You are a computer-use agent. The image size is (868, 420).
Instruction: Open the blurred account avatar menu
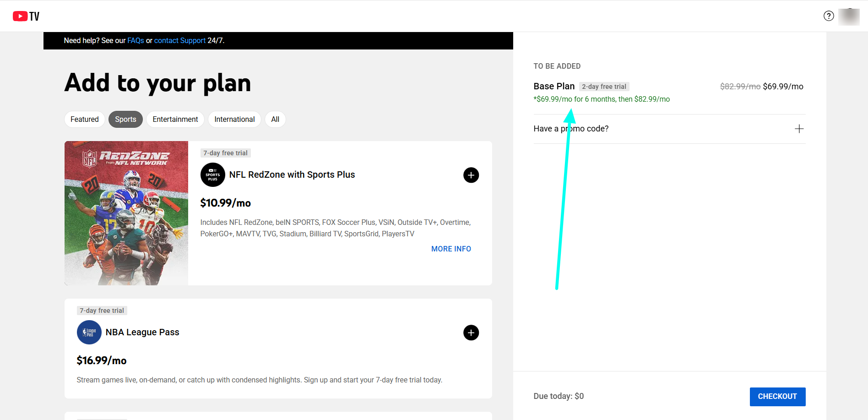(x=849, y=17)
